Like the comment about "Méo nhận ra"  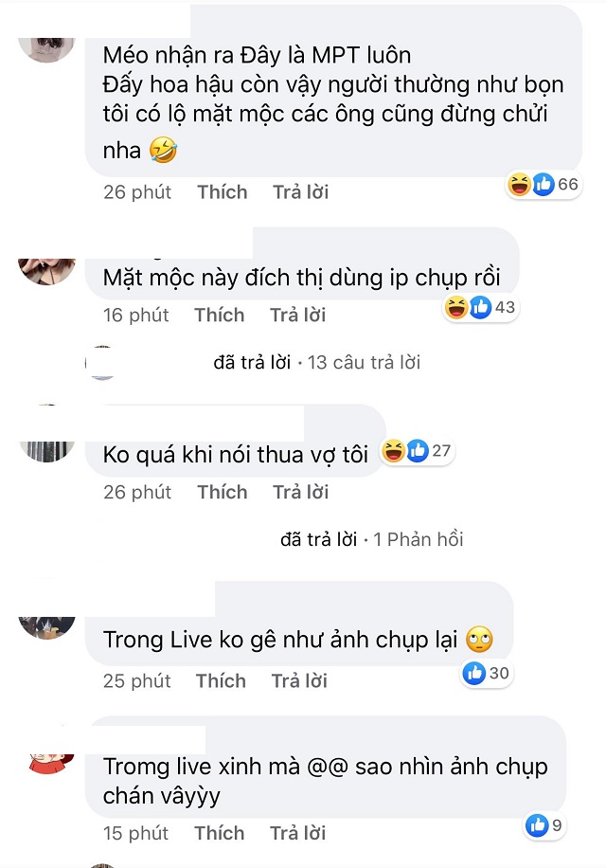[x=223, y=192]
